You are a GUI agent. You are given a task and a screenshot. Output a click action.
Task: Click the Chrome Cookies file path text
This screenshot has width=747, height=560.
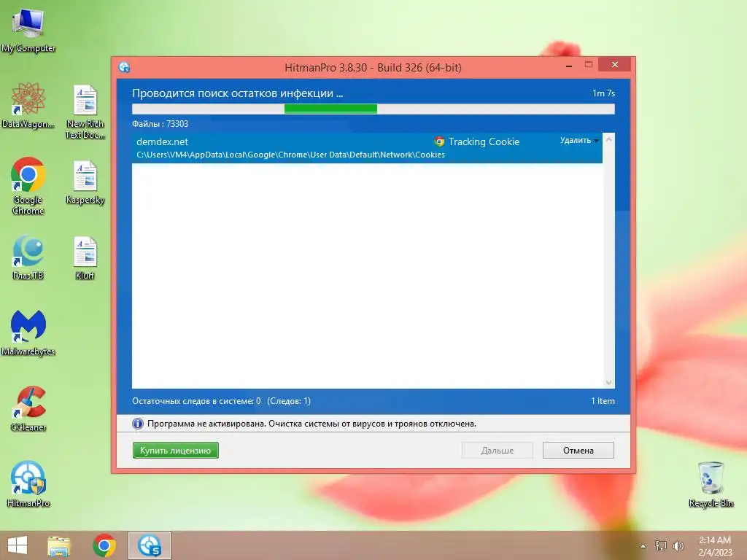pyautogui.click(x=290, y=155)
